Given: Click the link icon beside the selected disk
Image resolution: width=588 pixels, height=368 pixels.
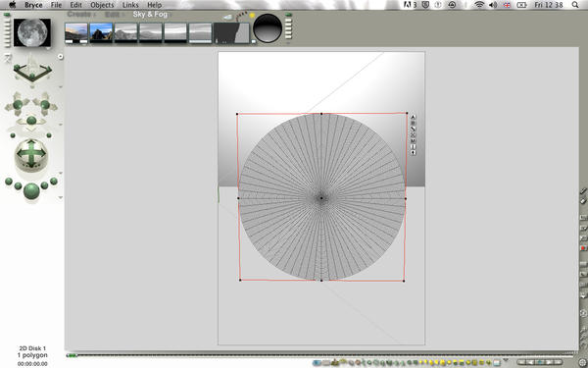Looking at the screenshot, I should point(413,129).
